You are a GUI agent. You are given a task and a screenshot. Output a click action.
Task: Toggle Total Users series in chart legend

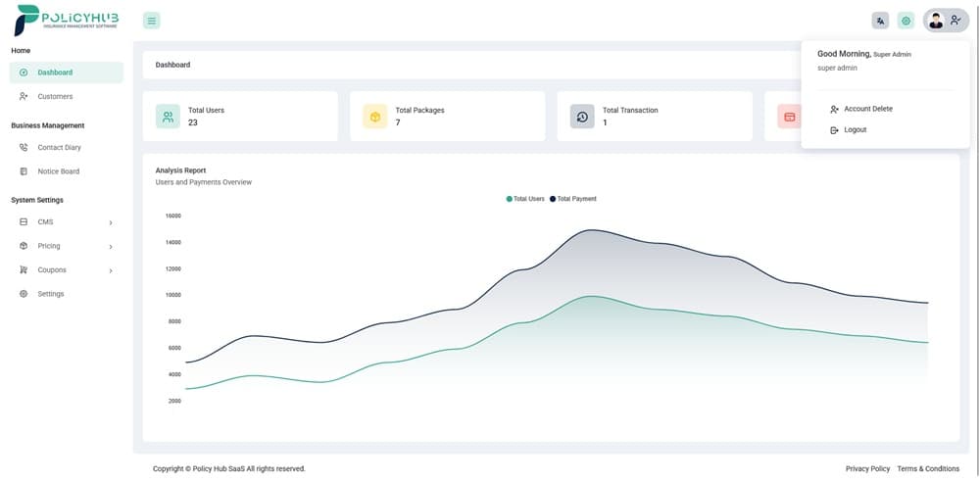pos(526,199)
